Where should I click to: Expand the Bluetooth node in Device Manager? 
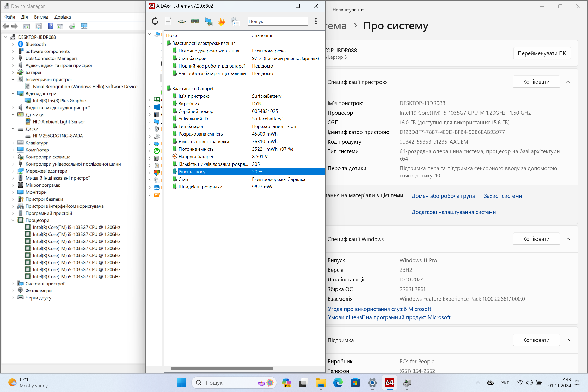point(13,44)
